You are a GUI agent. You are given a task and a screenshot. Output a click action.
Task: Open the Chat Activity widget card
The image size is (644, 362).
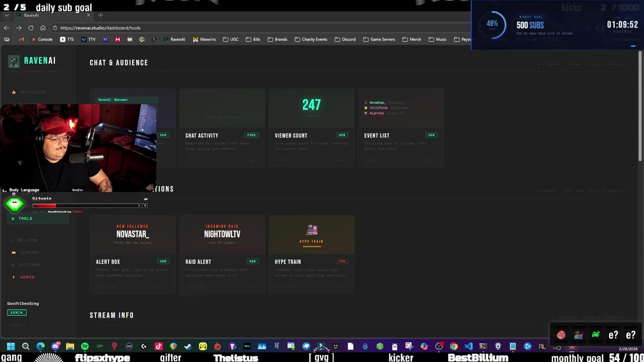222,127
